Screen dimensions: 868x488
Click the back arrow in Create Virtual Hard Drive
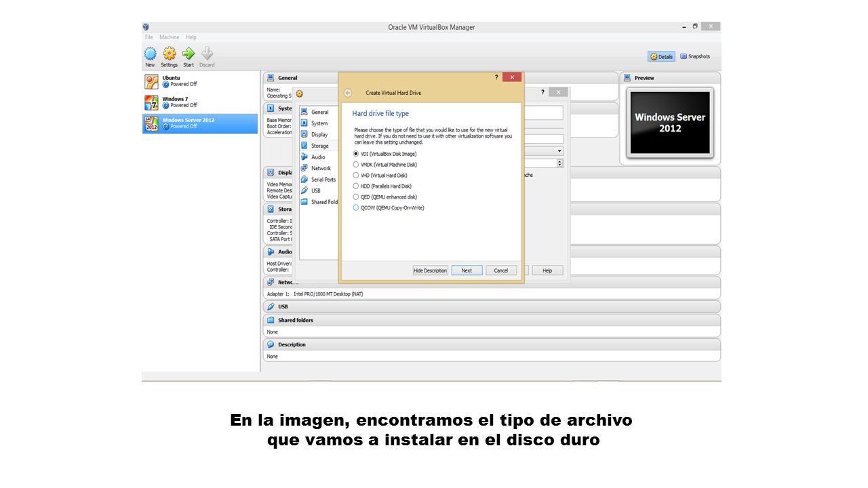tap(348, 93)
